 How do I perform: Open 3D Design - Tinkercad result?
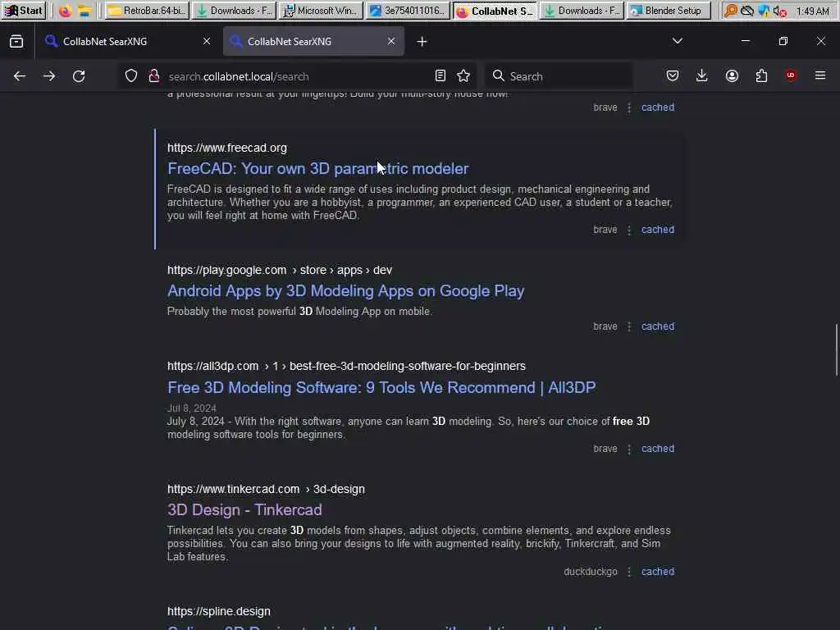tap(244, 510)
